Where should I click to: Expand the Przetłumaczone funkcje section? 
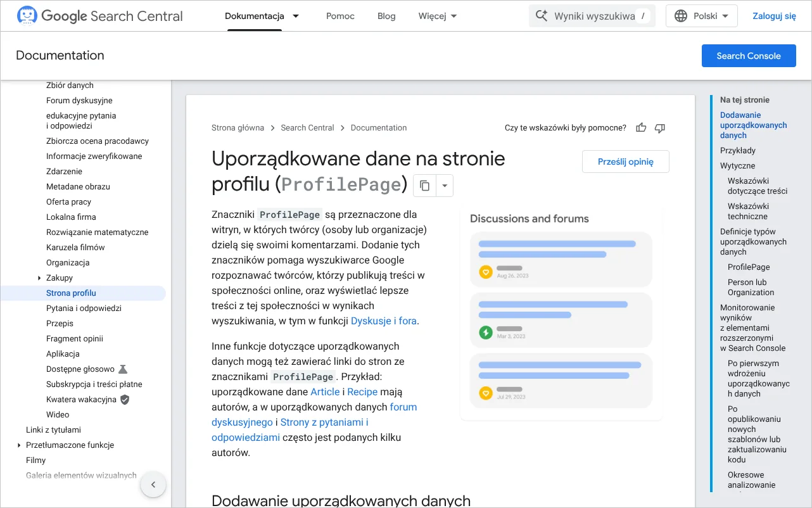(x=20, y=445)
